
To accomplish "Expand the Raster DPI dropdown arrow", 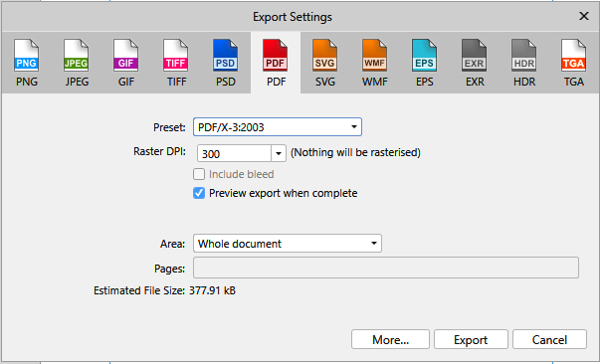I will click(x=279, y=154).
